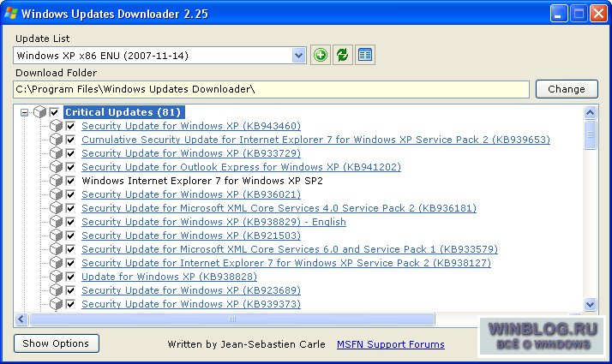Uncheck Windows Internet Explorer 7 SP2 checkbox
Screen dimensions: 612x364
70,181
